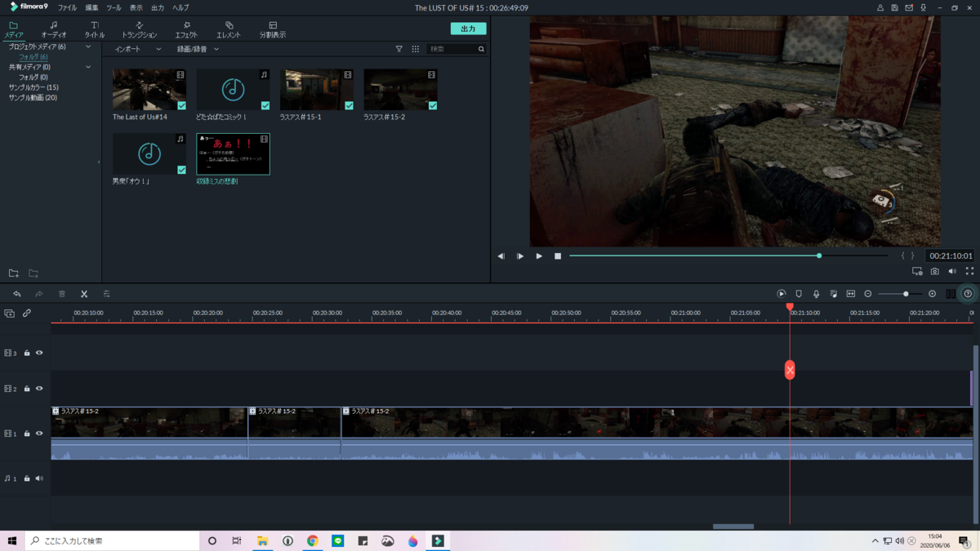
Task: Click the preview progress slider handle
Action: click(x=819, y=256)
